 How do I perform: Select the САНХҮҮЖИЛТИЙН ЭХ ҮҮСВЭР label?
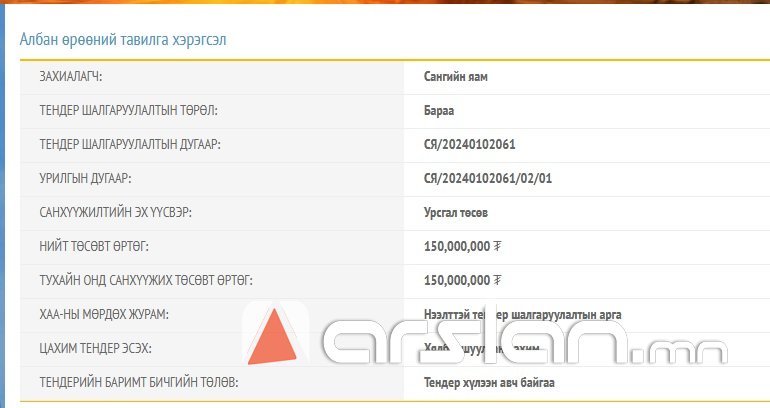click(115, 212)
